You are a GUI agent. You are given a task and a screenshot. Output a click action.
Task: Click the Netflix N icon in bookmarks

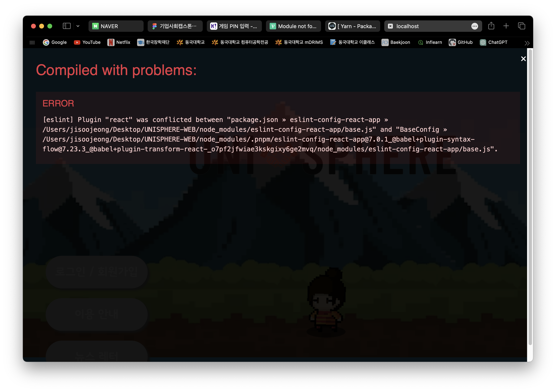pos(111,42)
